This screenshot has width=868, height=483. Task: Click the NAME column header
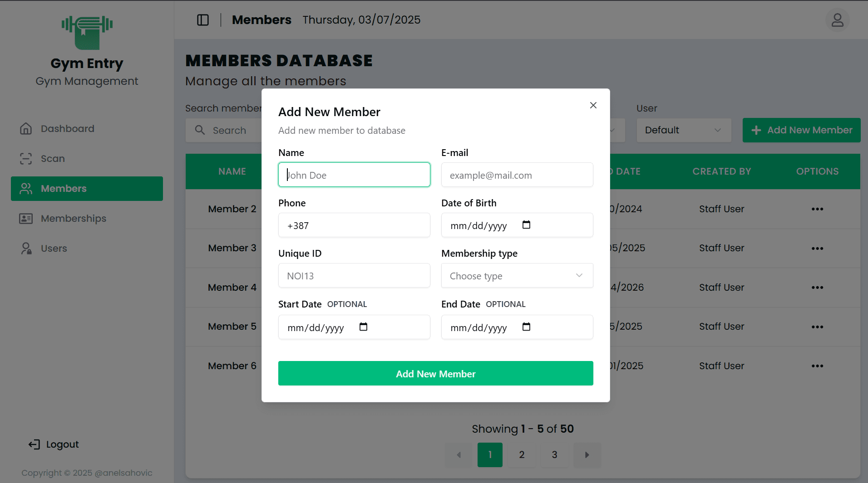tap(232, 171)
